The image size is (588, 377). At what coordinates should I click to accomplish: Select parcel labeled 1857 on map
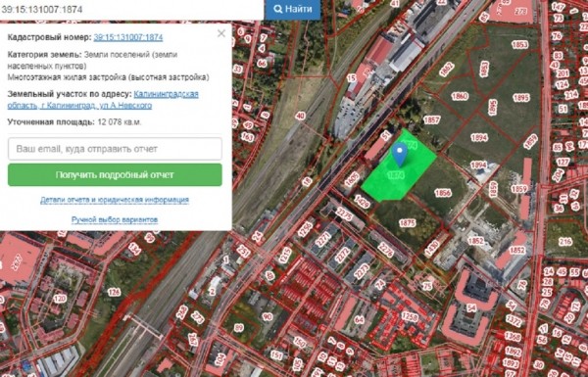tap(431, 119)
